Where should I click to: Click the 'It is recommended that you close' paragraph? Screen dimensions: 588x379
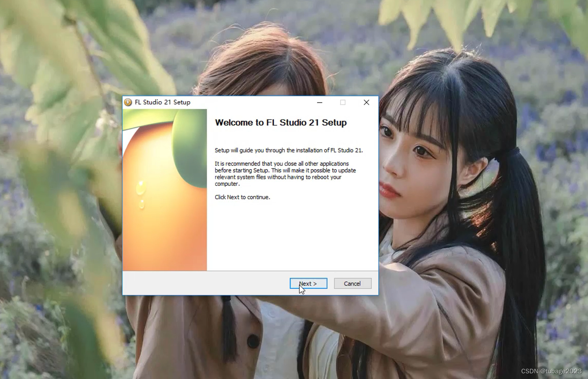coord(285,174)
